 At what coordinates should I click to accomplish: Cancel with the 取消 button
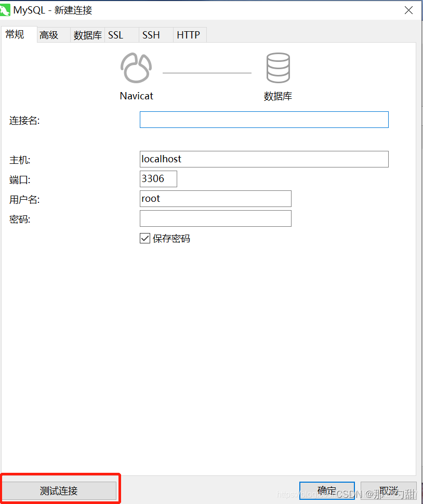pos(389,490)
